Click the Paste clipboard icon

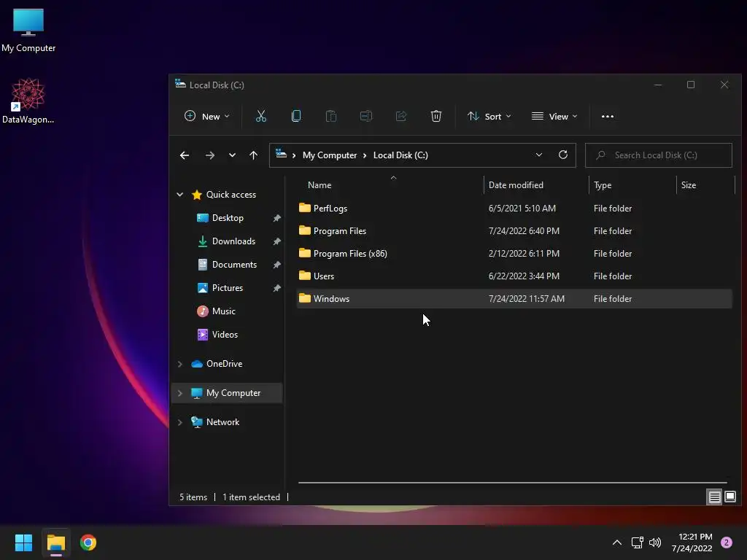tap(330, 116)
